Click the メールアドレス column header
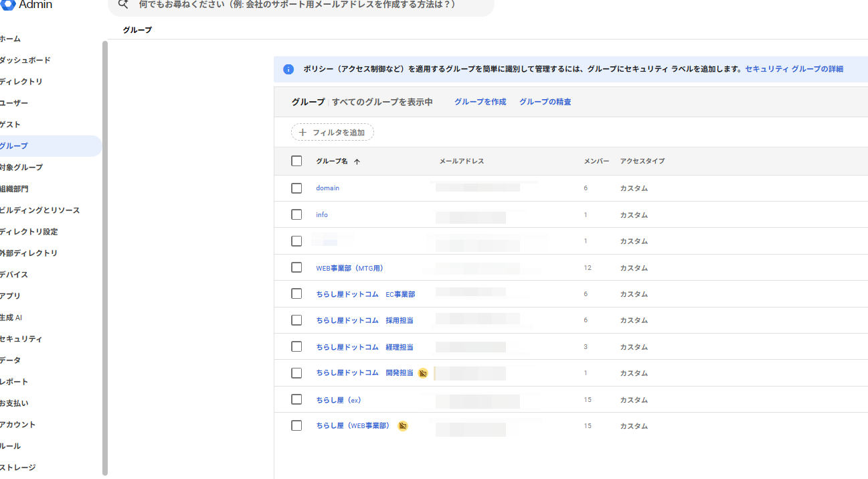This screenshot has height=479, width=868. pos(462,161)
